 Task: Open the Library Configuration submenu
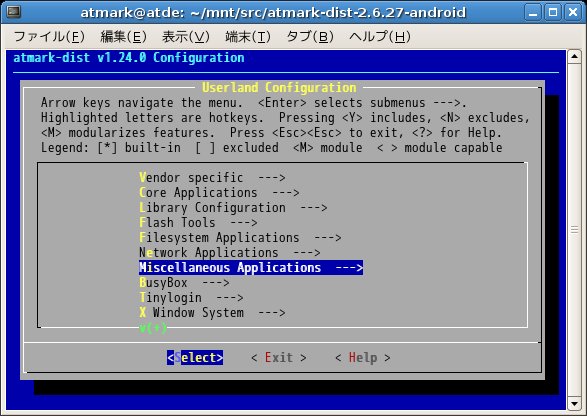click(x=233, y=207)
